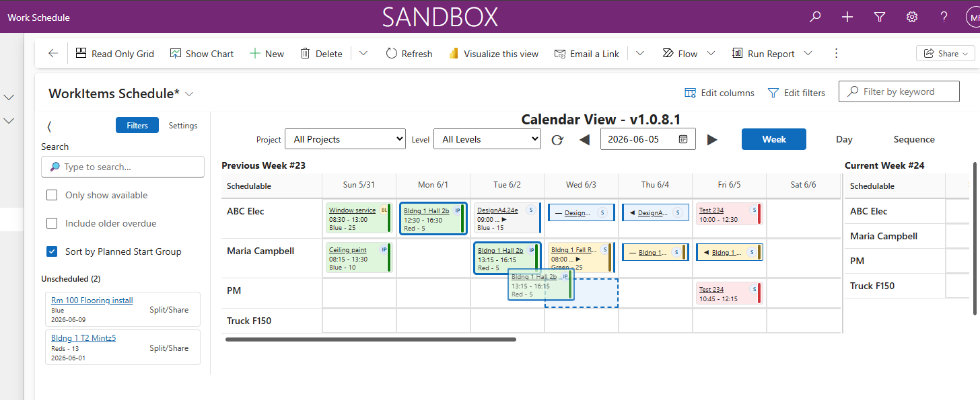This screenshot has width=980, height=400.
Task: Open the Run Report menu
Action: [771, 54]
